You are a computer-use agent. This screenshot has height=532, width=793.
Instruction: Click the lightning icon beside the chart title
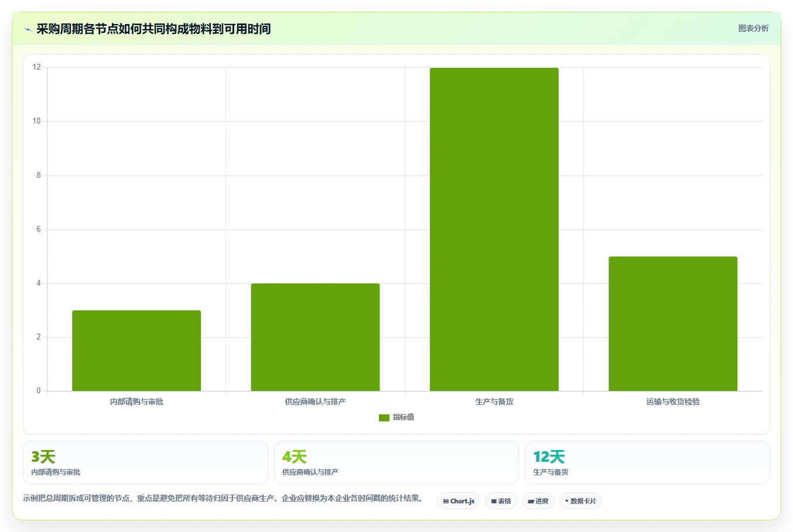[28, 29]
